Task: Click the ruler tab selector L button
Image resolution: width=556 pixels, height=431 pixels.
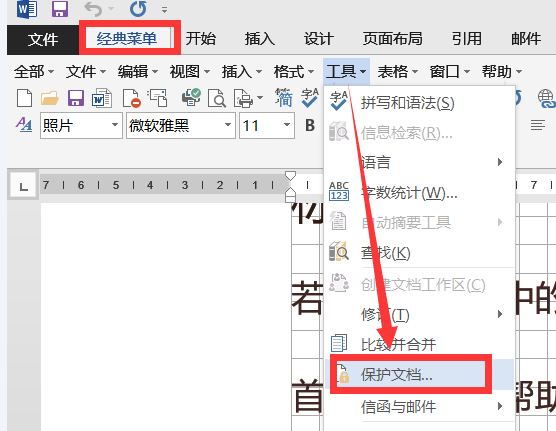Action: coord(23,186)
